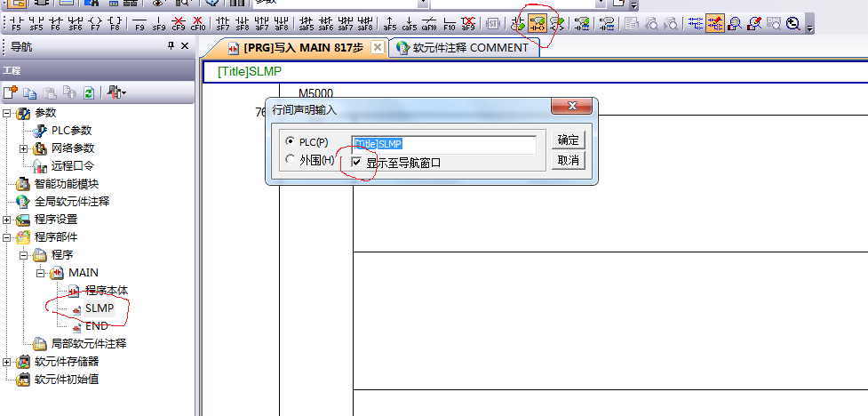The height and width of the screenshot is (416, 868).
Task: Click the statement text input field
Action: (x=443, y=144)
